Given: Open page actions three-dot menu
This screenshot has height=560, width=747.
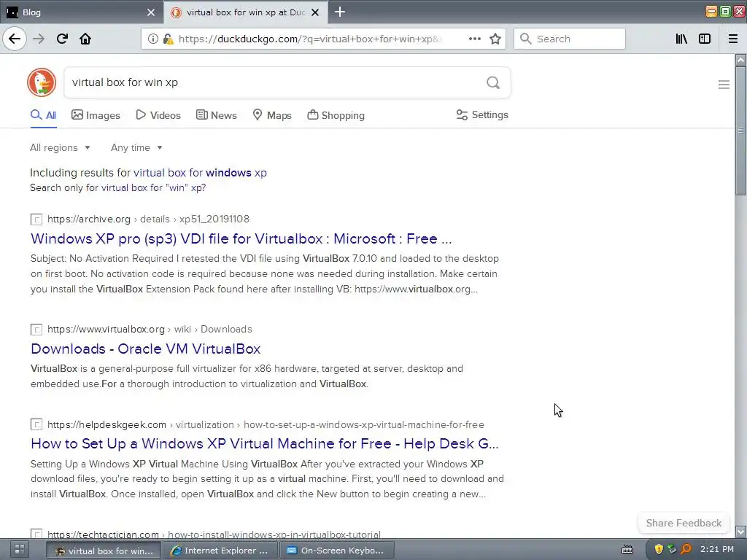Looking at the screenshot, I should 474,39.
